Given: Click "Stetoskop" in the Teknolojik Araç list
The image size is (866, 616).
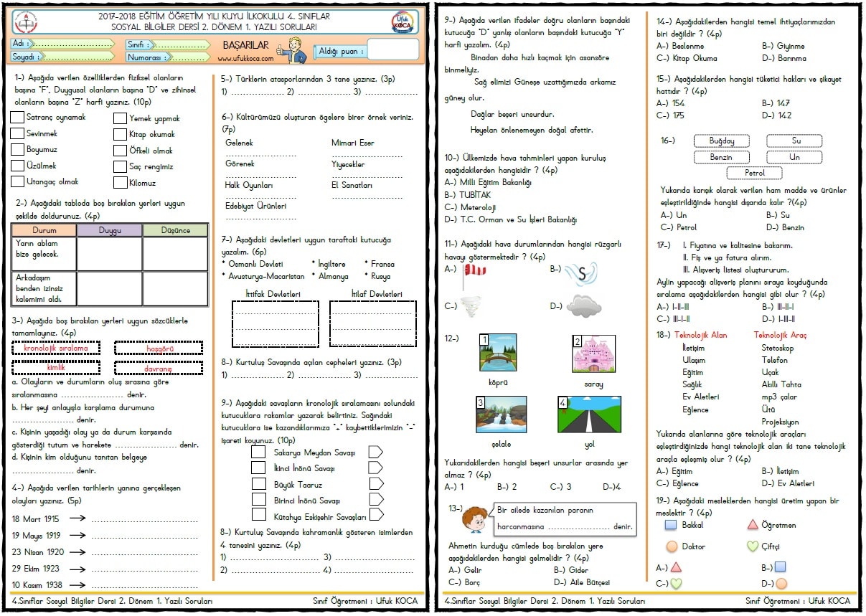Looking at the screenshot, I should (x=778, y=348).
